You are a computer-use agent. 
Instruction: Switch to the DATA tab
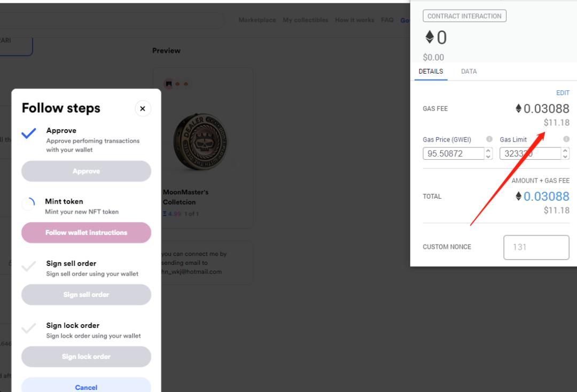click(x=469, y=72)
